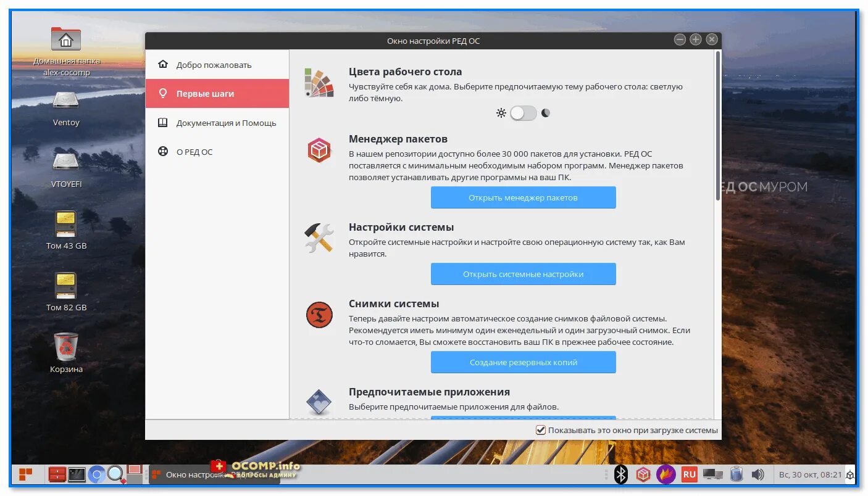
Task: Close the Окно настройки РЕД ОС window
Action: point(712,39)
